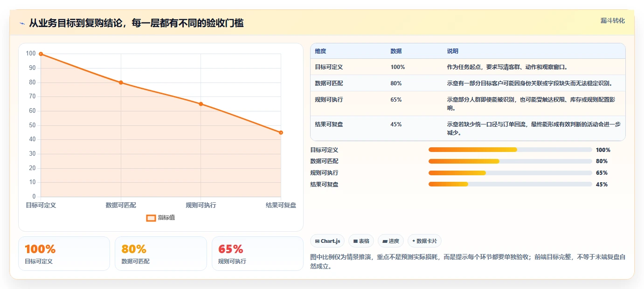Screen dimensions: 644x289
Task: Click the 目标可定义 table row cell
Action: [329, 67]
